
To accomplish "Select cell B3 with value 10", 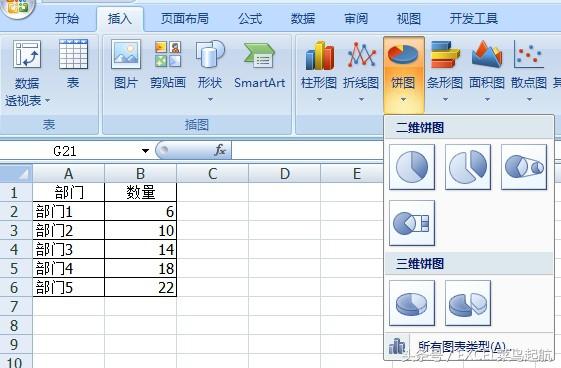I will tap(140, 231).
